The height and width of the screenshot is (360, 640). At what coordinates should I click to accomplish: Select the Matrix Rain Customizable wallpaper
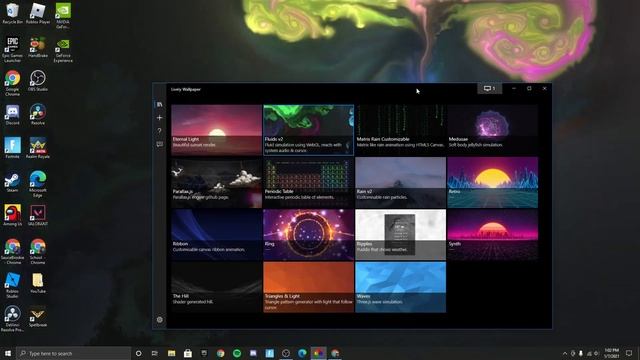coord(400,130)
